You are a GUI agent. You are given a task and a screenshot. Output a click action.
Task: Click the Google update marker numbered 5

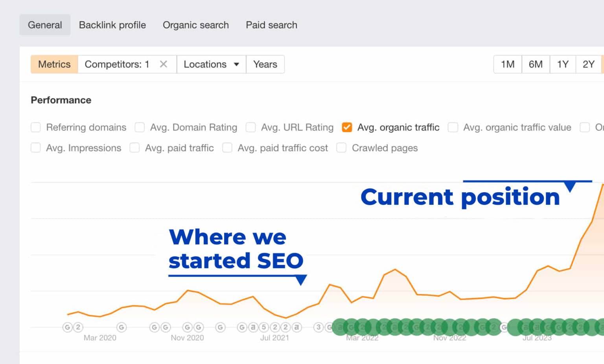click(264, 327)
